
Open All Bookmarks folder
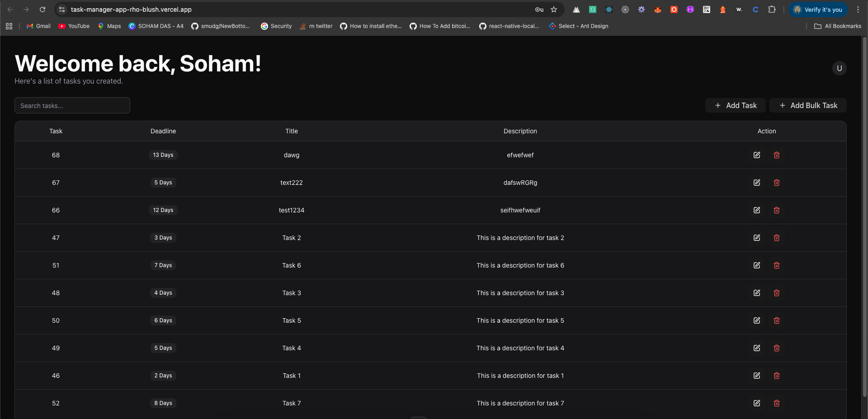(838, 26)
